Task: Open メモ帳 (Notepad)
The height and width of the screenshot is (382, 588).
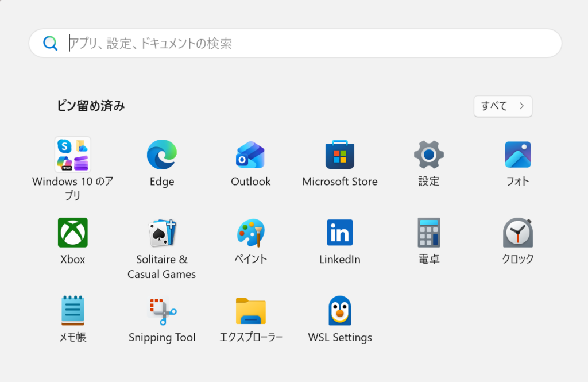Action: pyautogui.click(x=72, y=311)
